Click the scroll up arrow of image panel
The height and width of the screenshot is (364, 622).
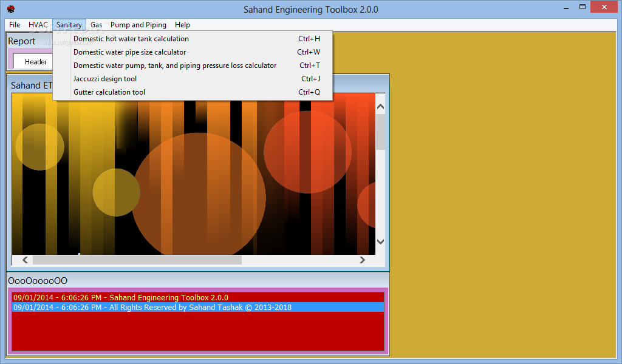(x=380, y=107)
